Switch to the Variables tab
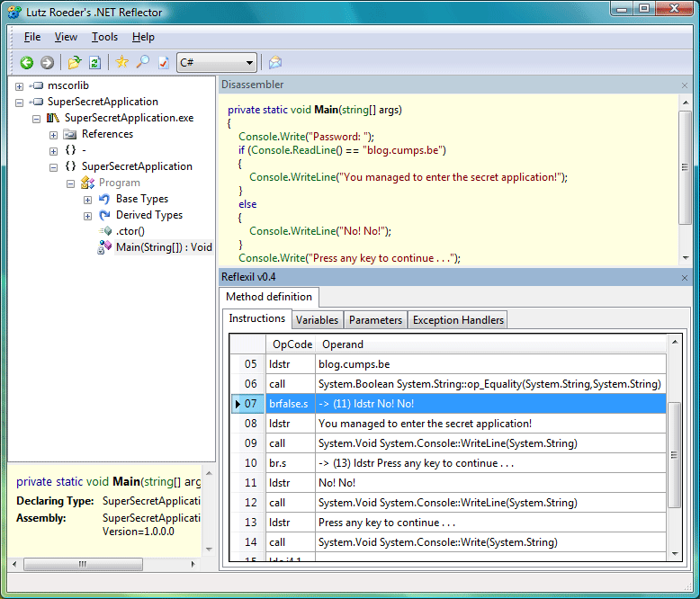The width and height of the screenshot is (700, 599). (317, 320)
